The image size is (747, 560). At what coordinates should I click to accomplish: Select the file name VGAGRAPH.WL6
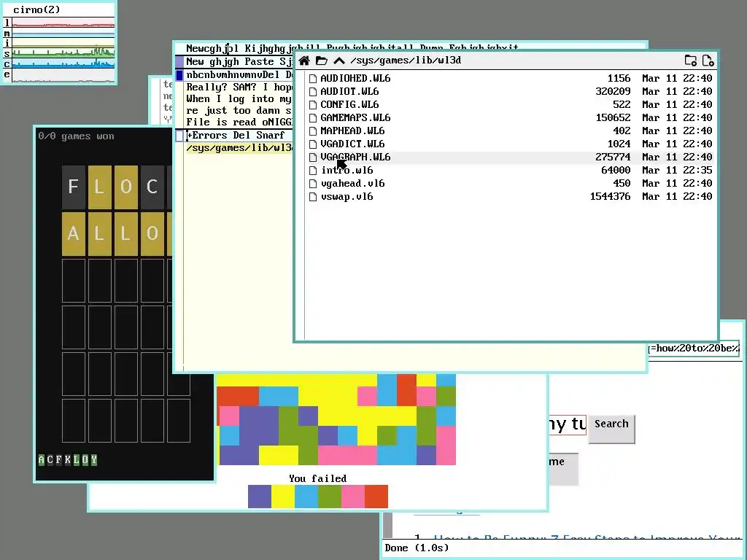click(355, 157)
